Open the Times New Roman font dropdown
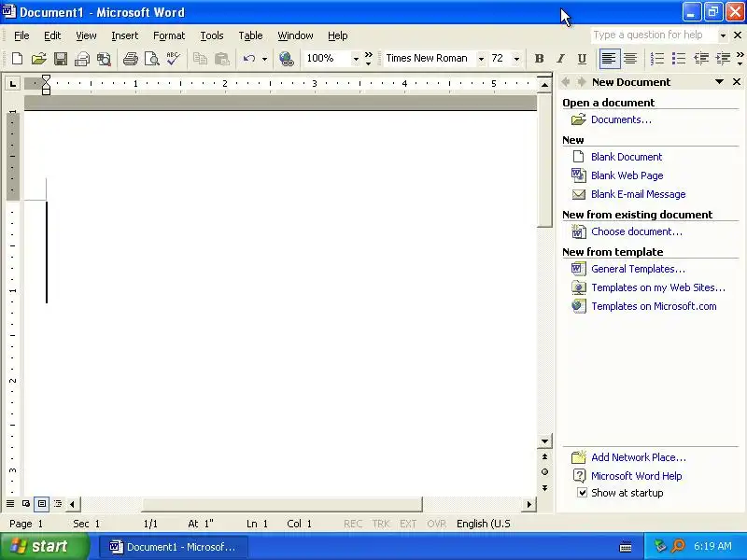The height and width of the screenshot is (560, 747). click(481, 59)
